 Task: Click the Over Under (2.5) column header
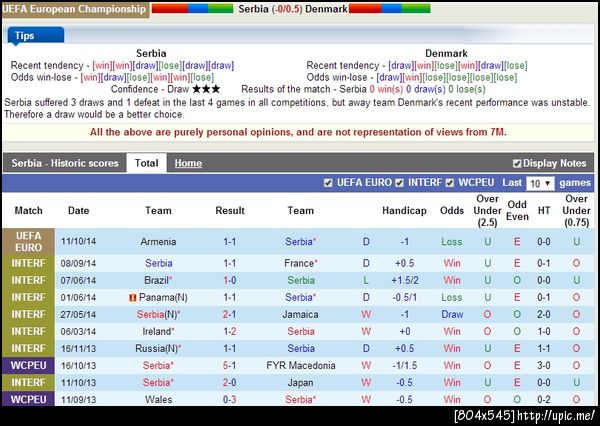pos(487,211)
